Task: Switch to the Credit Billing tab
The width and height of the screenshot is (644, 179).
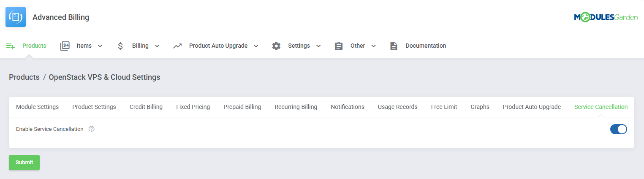Action: point(146,107)
